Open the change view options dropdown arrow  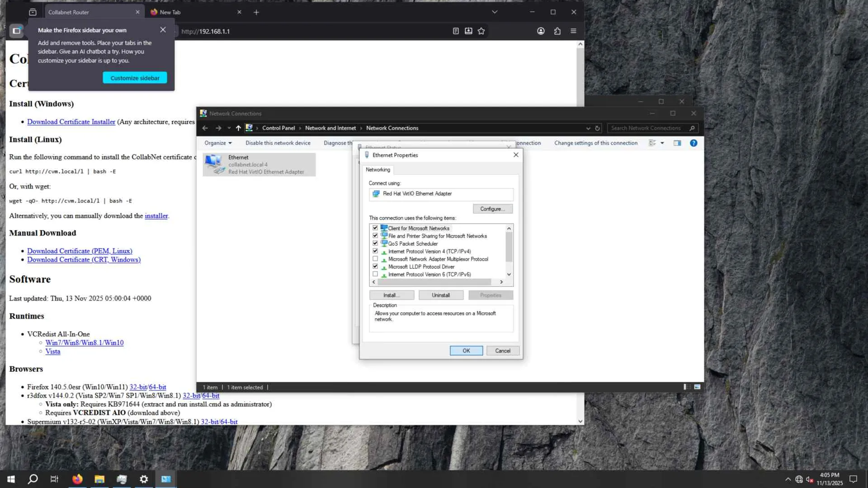pyautogui.click(x=662, y=143)
